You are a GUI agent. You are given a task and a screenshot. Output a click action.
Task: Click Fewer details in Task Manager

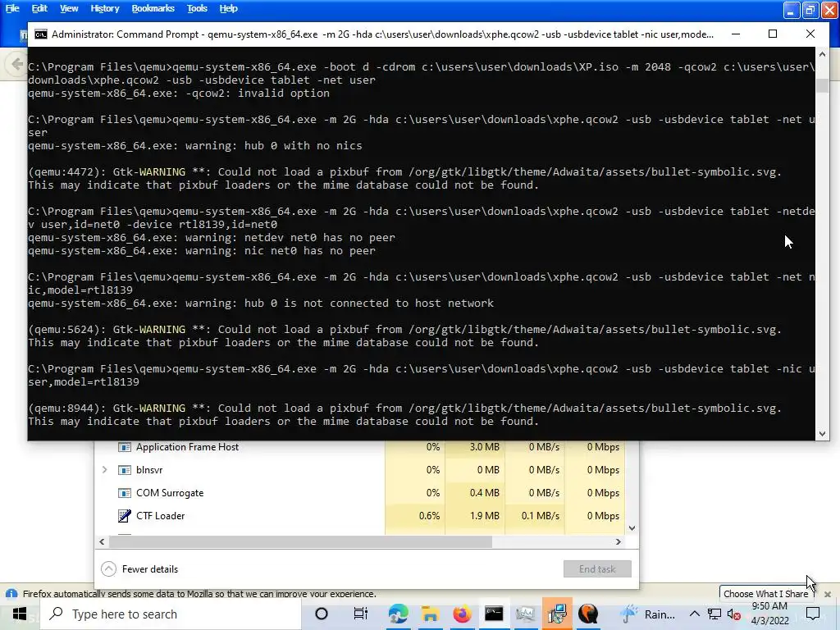[x=139, y=569]
